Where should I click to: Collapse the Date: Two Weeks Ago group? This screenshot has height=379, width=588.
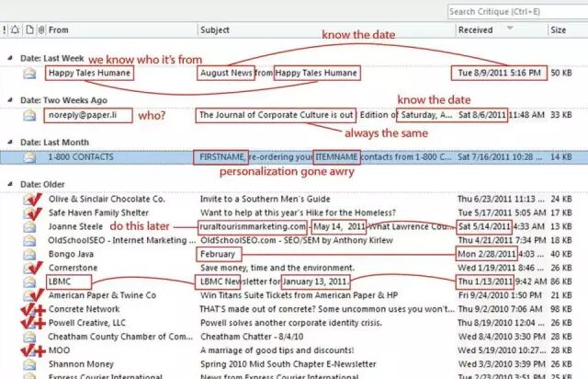10,100
